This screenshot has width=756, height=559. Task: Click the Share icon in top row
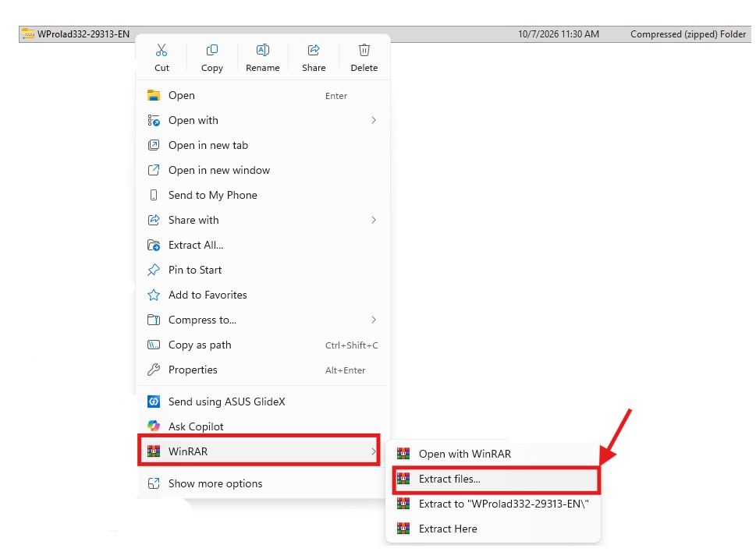314,50
